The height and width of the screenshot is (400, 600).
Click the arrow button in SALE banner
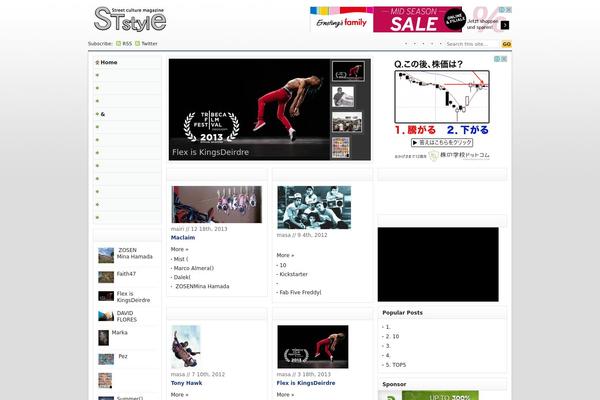505,25
